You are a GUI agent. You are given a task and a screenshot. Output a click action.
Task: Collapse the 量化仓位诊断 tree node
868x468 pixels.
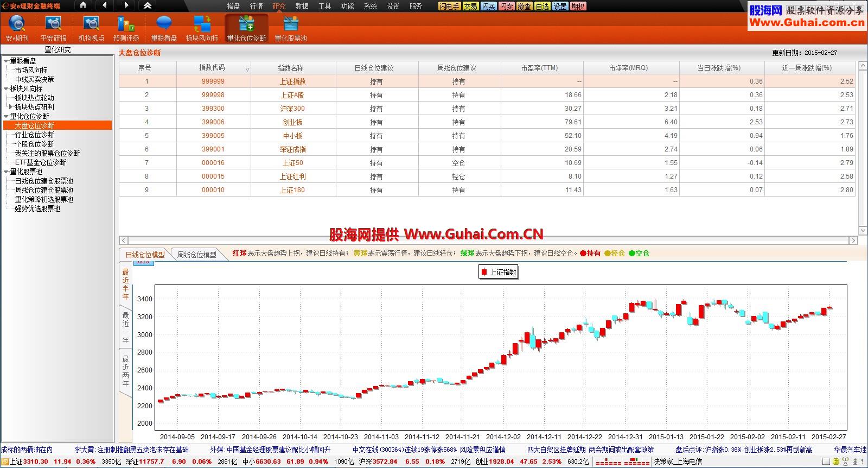click(x=6, y=116)
